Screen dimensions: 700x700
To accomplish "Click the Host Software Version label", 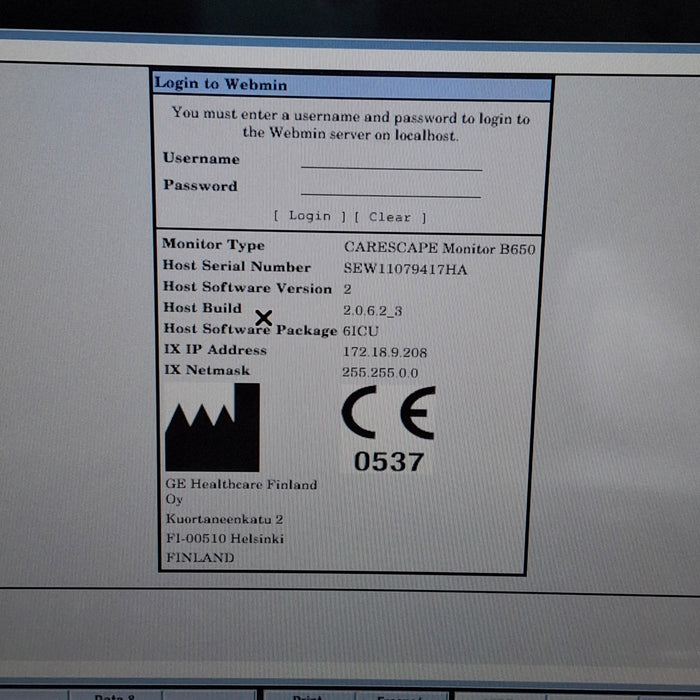I will click(x=247, y=288).
